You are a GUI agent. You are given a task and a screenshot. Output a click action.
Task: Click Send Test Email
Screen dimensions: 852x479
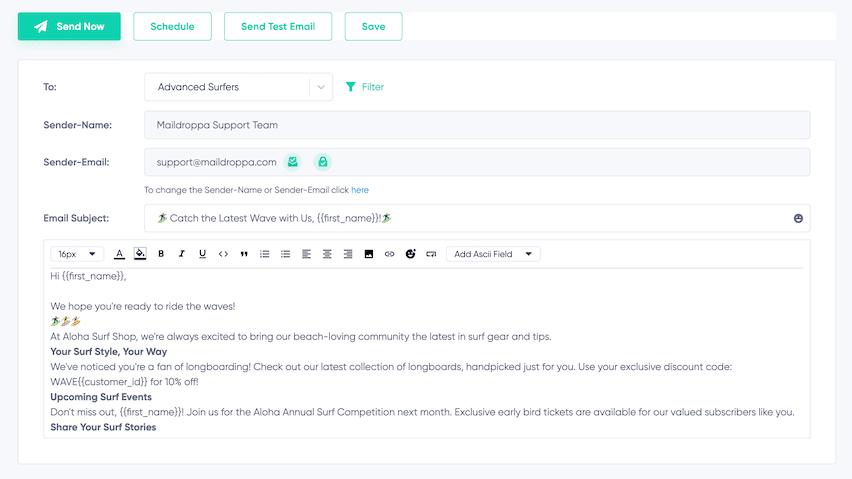[x=278, y=27]
